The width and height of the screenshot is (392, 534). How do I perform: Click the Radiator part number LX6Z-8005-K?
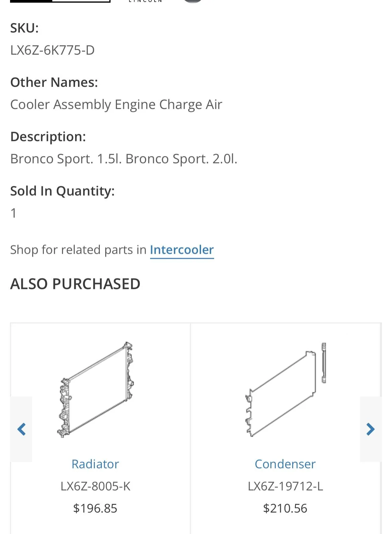click(x=95, y=486)
